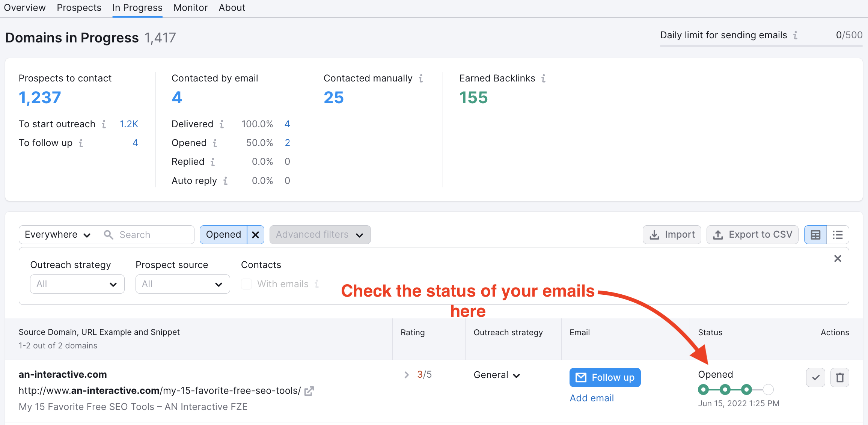
Task: Switch to the Monitor tab
Action: [x=189, y=8]
